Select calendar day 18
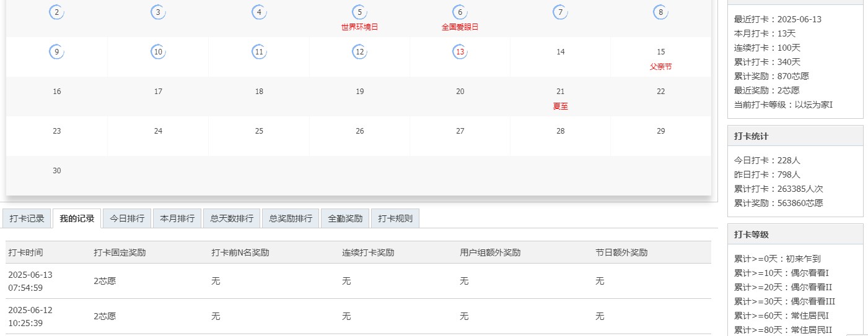The height and width of the screenshot is (336, 868). [x=259, y=92]
